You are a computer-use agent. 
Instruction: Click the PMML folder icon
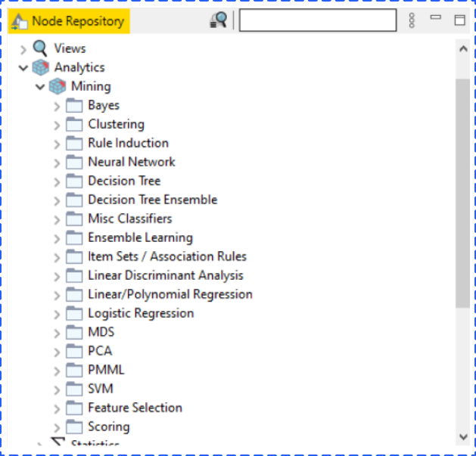74,370
